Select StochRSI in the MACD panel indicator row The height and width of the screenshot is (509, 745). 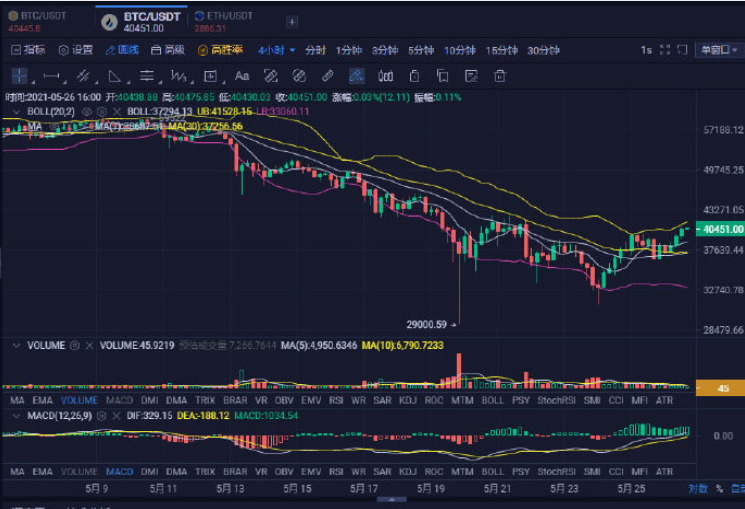click(556, 472)
